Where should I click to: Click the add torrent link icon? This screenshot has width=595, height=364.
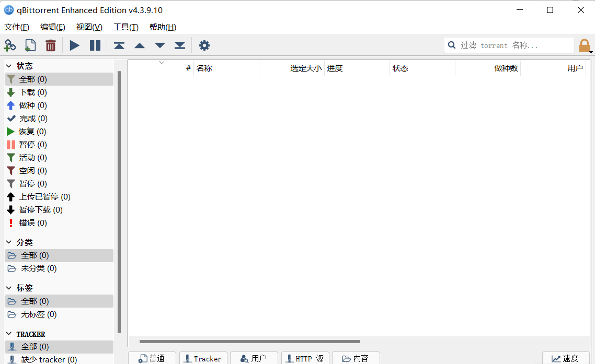(x=10, y=45)
